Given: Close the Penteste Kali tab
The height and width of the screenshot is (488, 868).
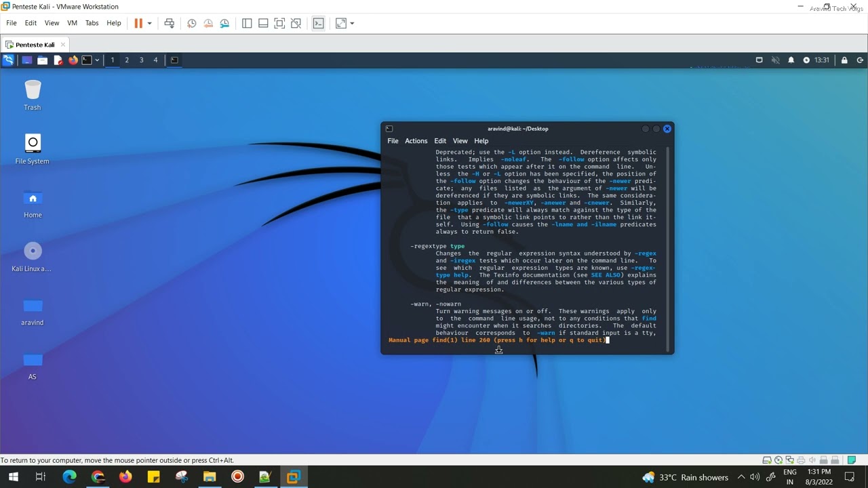Looking at the screenshot, I should pyautogui.click(x=63, y=45).
